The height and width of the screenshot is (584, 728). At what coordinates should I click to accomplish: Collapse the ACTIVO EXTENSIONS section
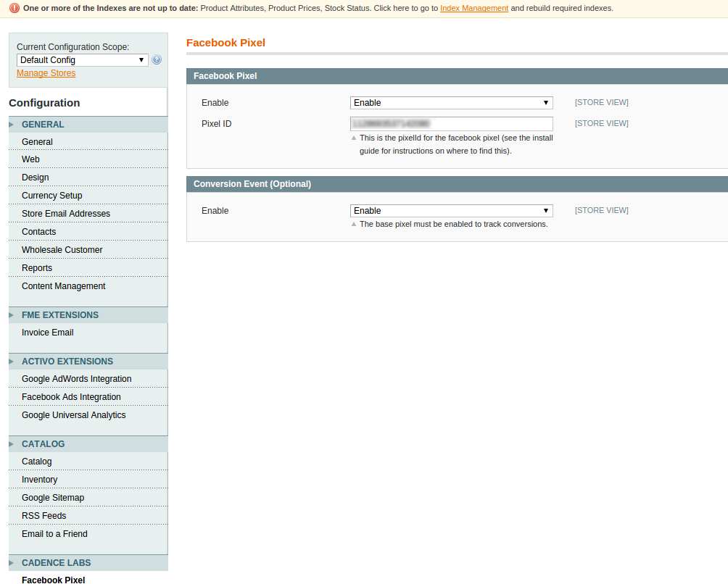(88, 362)
